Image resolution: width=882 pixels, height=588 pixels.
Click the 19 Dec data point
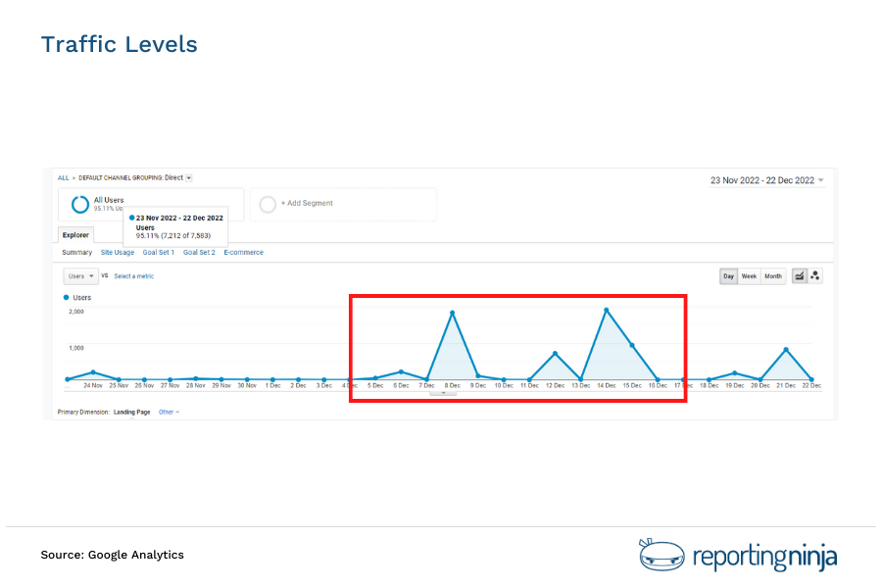tap(735, 373)
